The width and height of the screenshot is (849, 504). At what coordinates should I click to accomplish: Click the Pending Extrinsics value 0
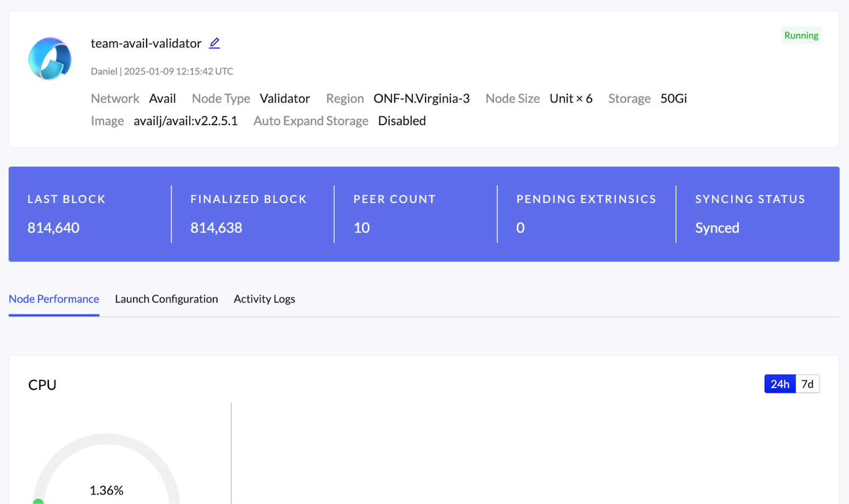click(x=520, y=228)
